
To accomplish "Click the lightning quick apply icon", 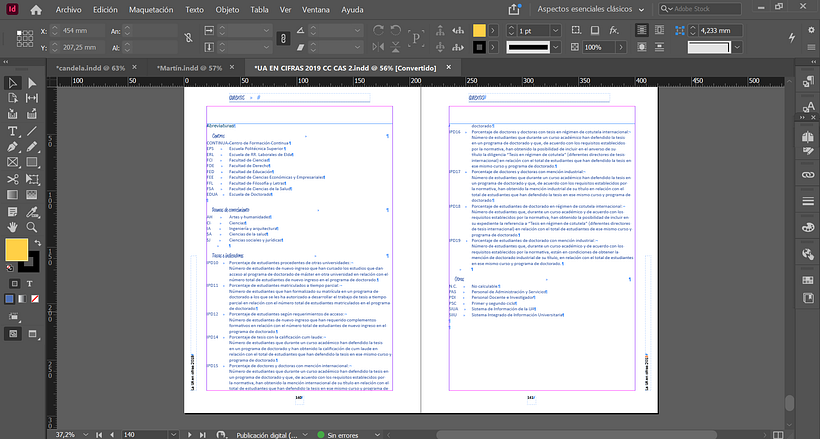I will click(x=792, y=37).
